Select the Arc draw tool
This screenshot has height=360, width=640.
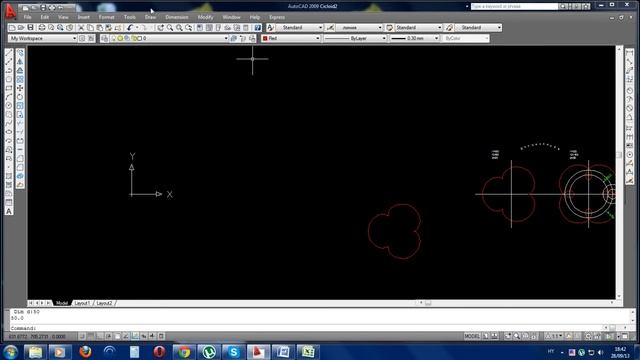click(9, 97)
